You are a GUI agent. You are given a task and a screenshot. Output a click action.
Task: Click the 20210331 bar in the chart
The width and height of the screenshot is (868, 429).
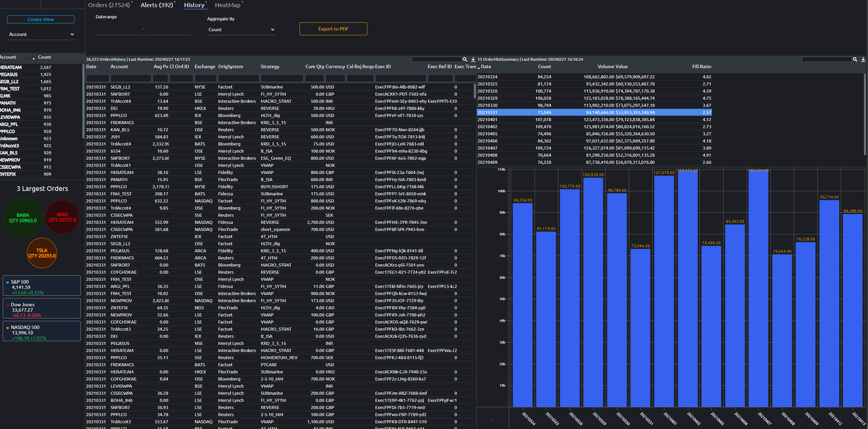(x=640, y=328)
